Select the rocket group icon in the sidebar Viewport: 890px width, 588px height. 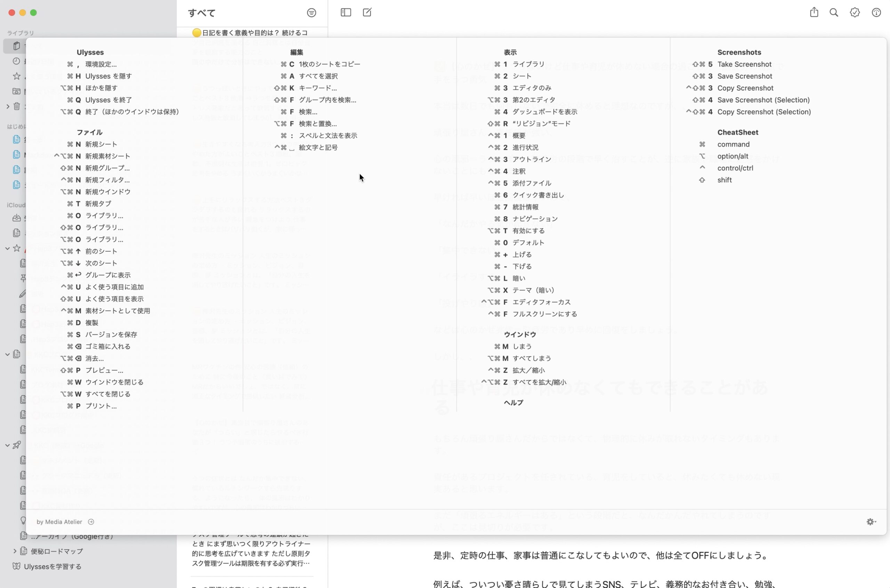16,445
